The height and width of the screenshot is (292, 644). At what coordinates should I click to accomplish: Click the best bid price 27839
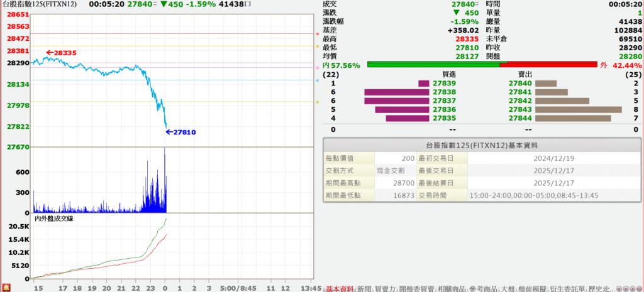[x=444, y=83]
